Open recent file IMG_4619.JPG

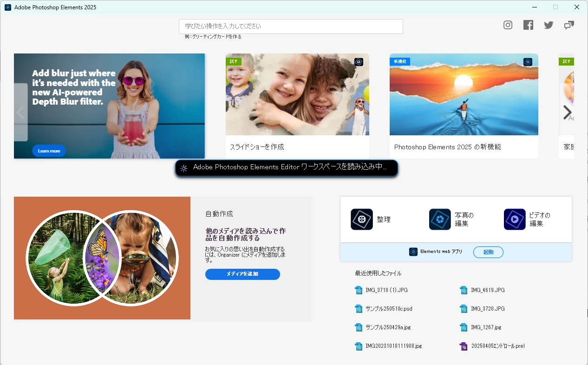point(488,290)
